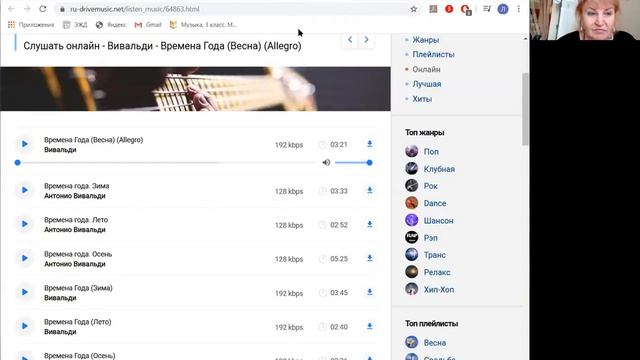
Task: Download Времена года. Зима 03:33 track
Action: click(x=369, y=190)
